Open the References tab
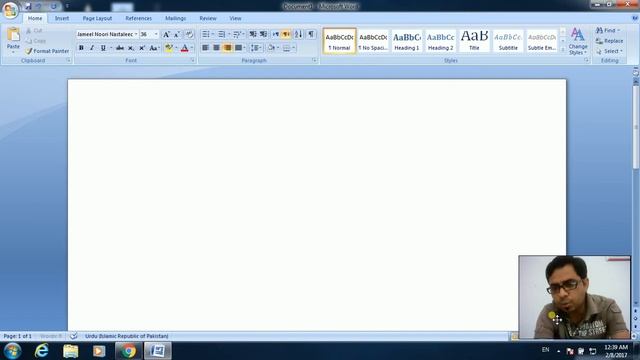 pos(138,18)
